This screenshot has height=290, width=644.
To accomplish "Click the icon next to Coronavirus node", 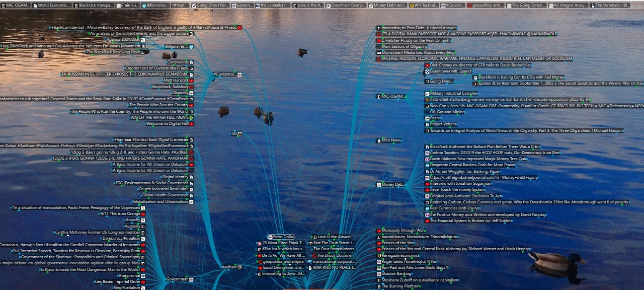I will pos(192,62).
